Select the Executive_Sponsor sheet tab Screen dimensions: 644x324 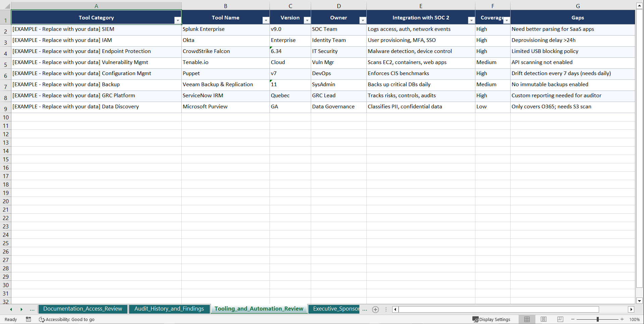(x=334, y=309)
